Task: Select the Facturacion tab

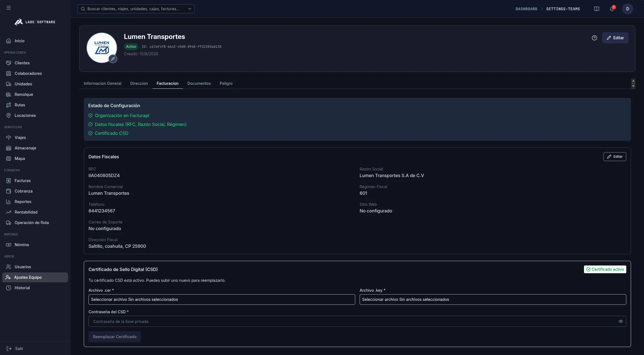Action: pyautogui.click(x=168, y=83)
